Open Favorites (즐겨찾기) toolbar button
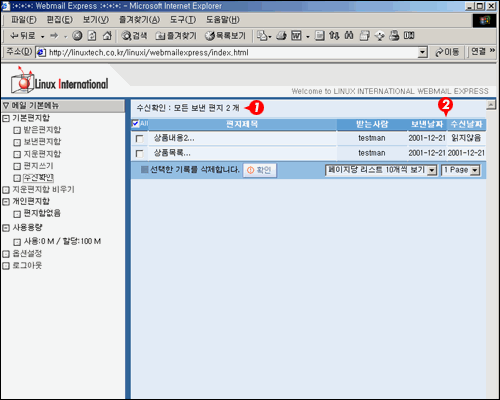The height and width of the screenshot is (400, 500). tap(176, 36)
